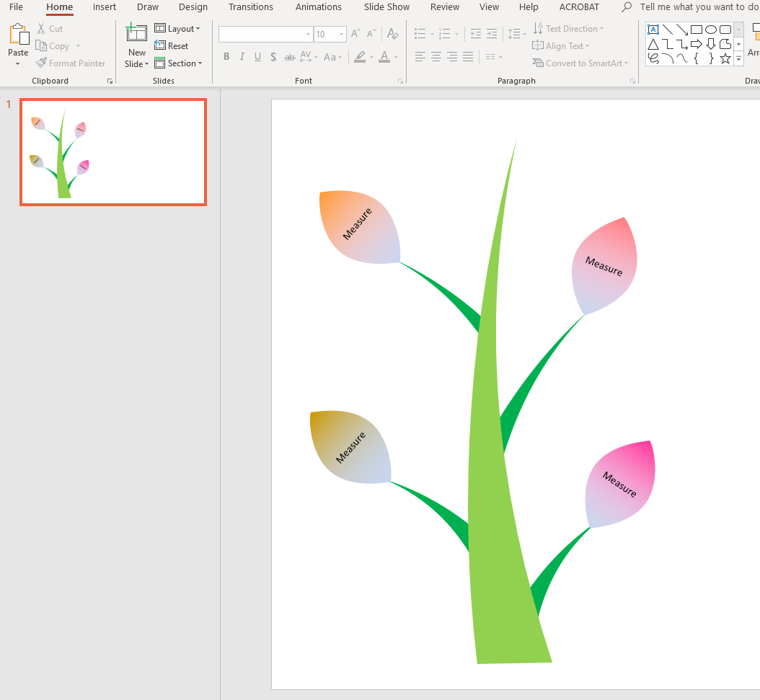Viewport: 760px width, 700px height.
Task: Select the Rounded Rectangle shape
Action: click(725, 30)
